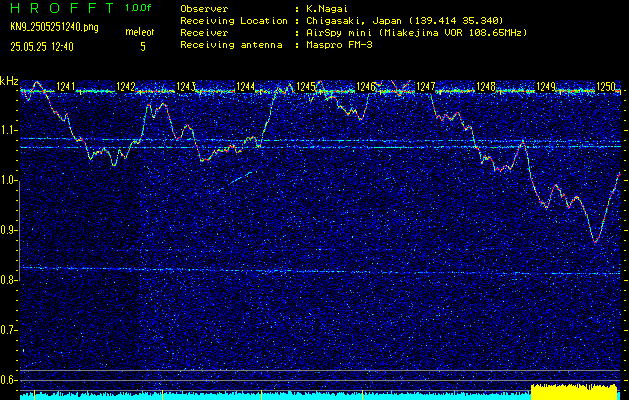Viewport: 629px width, 400px height.
Task: Click the 0.8 frequency axis label
Action: click(x=9, y=280)
